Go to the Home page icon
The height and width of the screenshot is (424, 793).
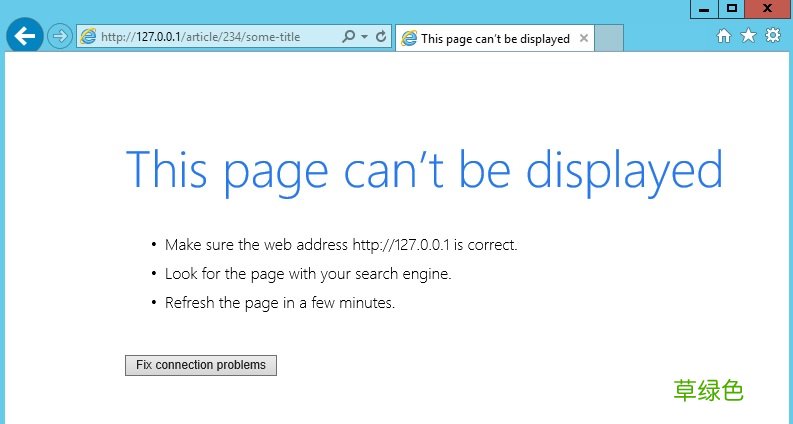click(724, 36)
